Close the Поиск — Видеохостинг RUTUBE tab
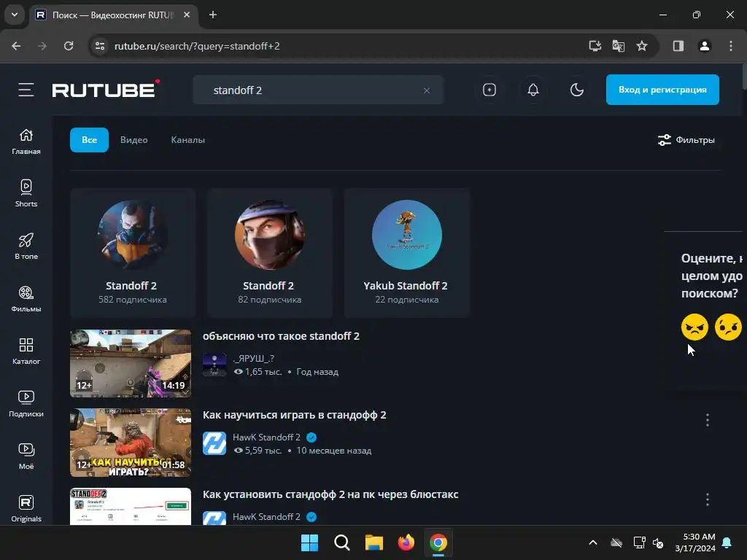Image resolution: width=747 pixels, height=560 pixels. [187, 15]
